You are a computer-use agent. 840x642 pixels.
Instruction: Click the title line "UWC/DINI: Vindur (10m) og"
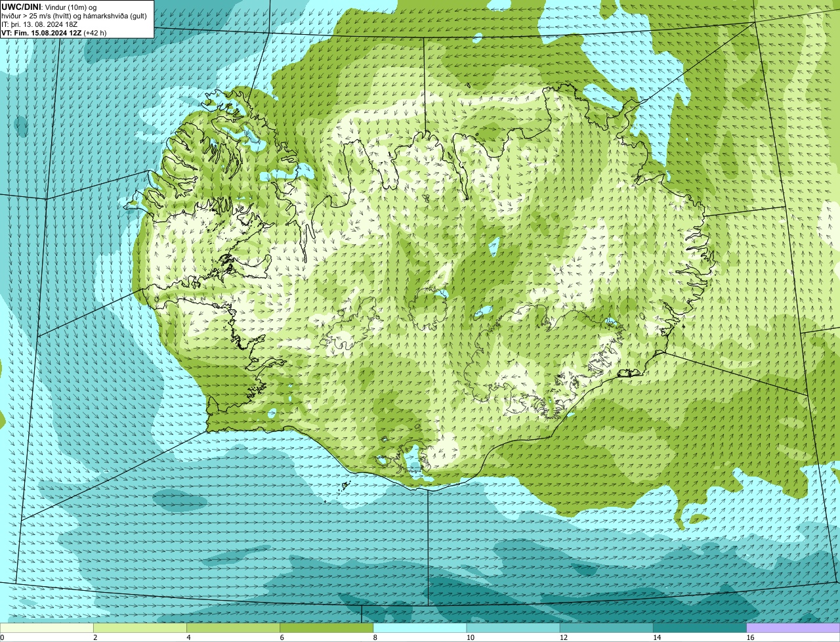(x=49, y=7)
